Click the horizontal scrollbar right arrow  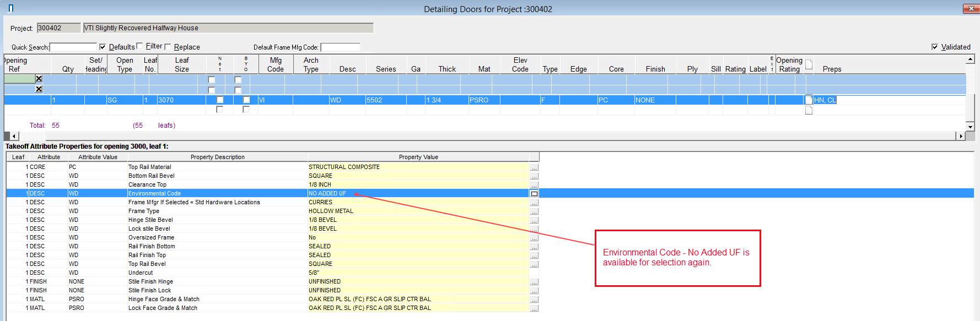coord(961,136)
